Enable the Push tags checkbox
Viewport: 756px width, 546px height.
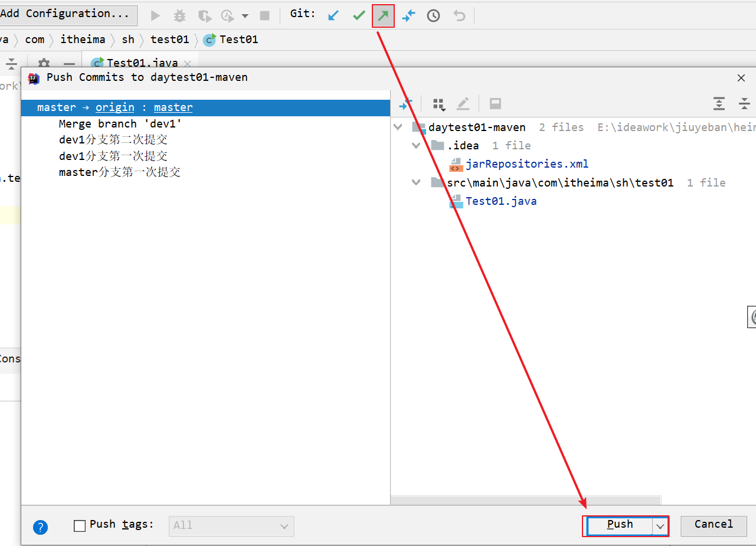(x=80, y=525)
